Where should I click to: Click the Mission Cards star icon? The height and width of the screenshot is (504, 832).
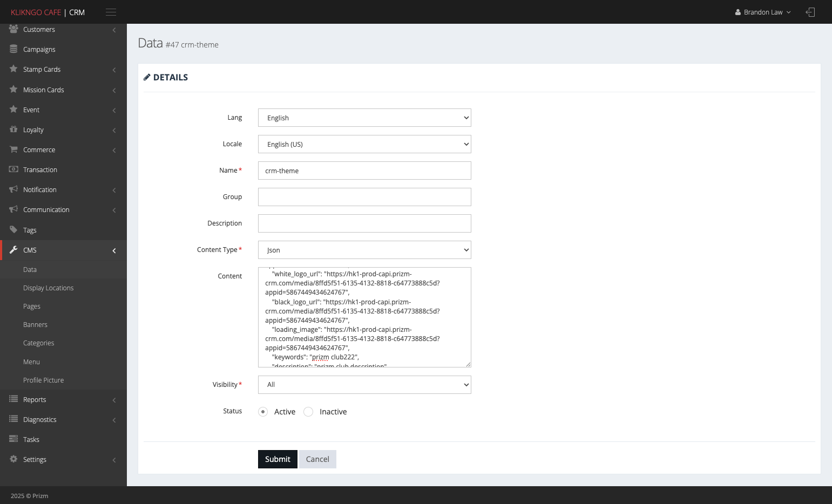tap(13, 90)
